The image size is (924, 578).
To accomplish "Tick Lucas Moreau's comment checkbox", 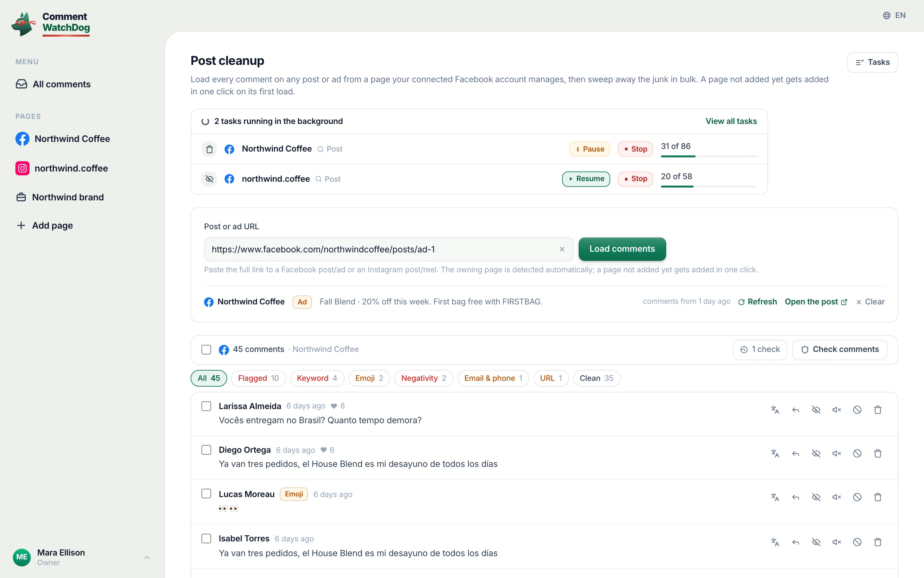I will 206,494.
